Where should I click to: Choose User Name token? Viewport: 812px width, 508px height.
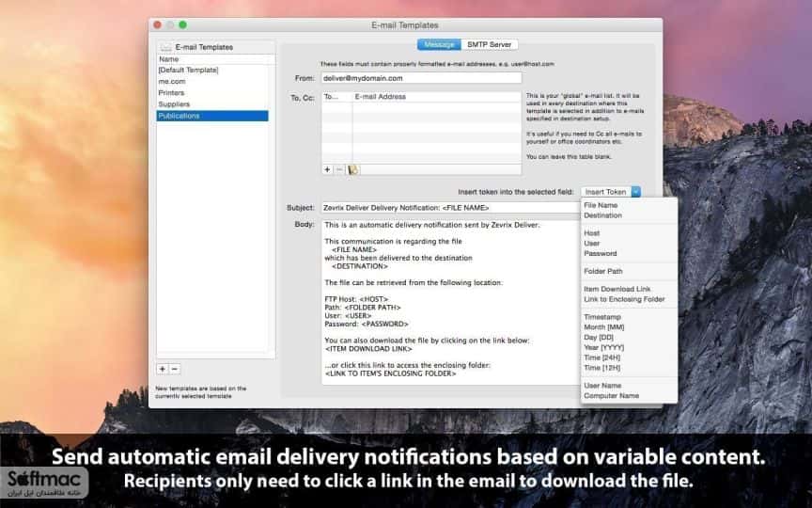tap(602, 386)
